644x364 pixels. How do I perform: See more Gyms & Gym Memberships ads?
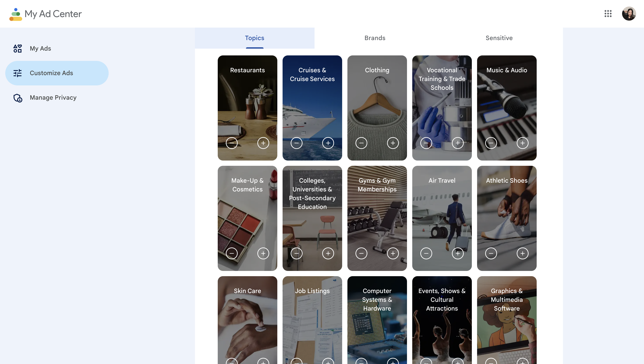393,253
